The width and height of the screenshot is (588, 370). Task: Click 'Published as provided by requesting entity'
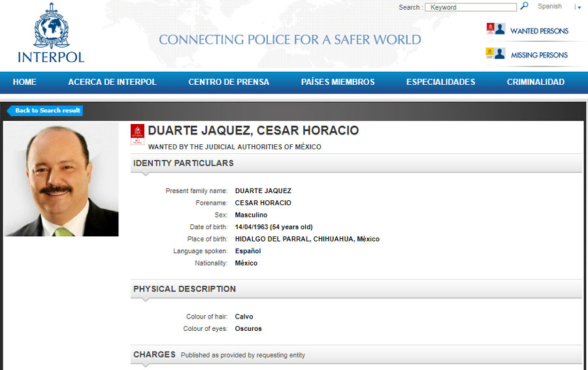tap(243, 355)
